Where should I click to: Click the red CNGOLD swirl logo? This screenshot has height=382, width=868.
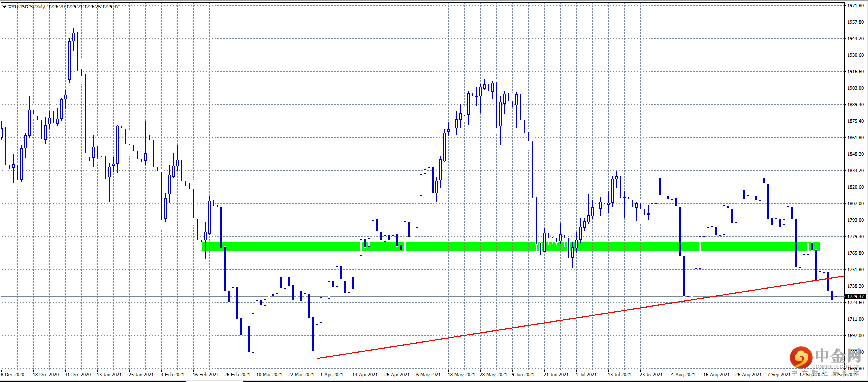point(801,357)
